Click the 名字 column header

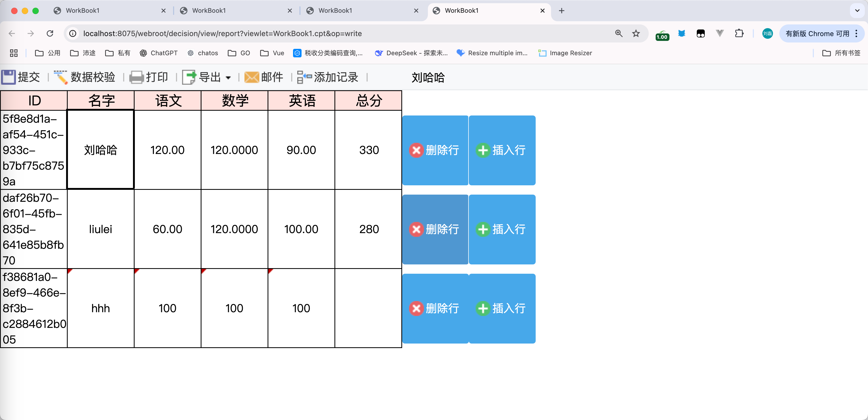[101, 100]
